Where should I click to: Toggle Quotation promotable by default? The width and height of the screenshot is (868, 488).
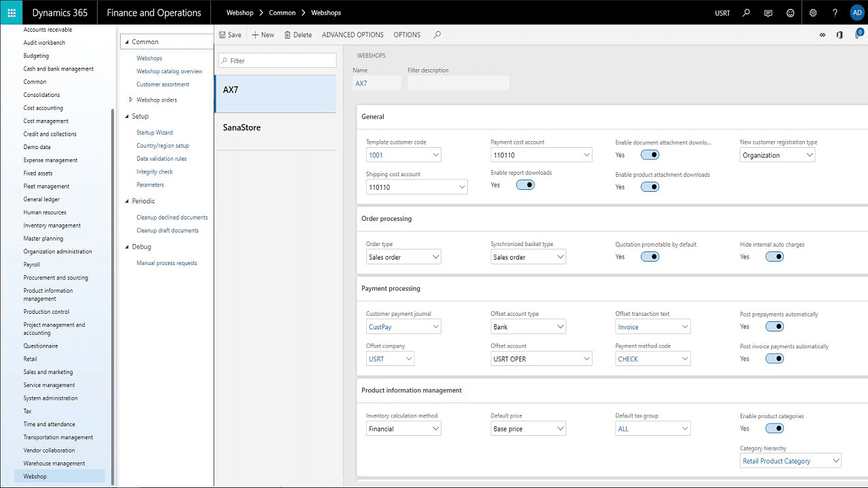point(650,256)
